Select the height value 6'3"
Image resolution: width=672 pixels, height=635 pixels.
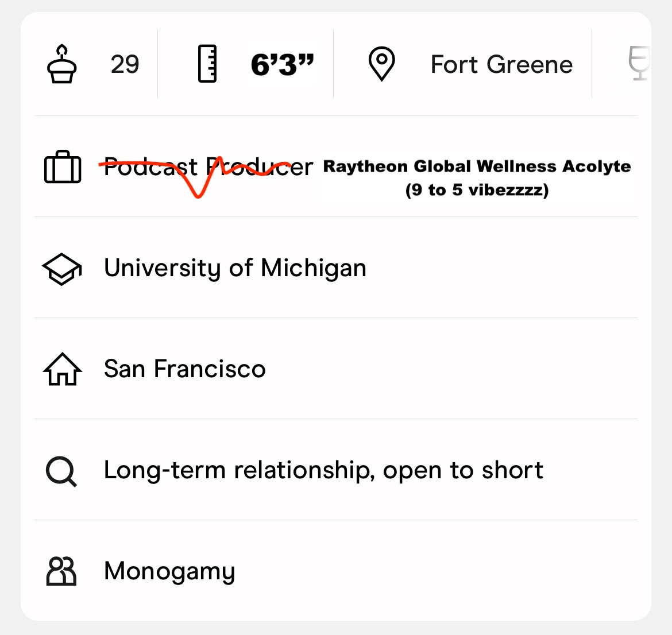point(283,65)
